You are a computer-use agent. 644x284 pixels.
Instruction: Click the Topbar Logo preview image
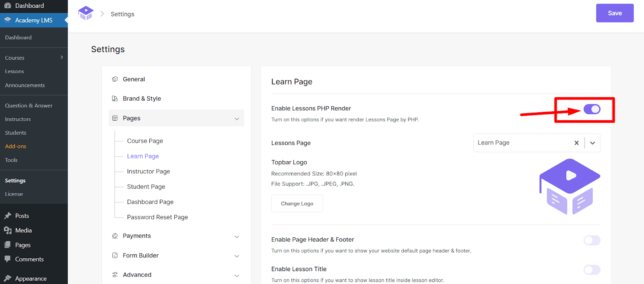(x=570, y=187)
